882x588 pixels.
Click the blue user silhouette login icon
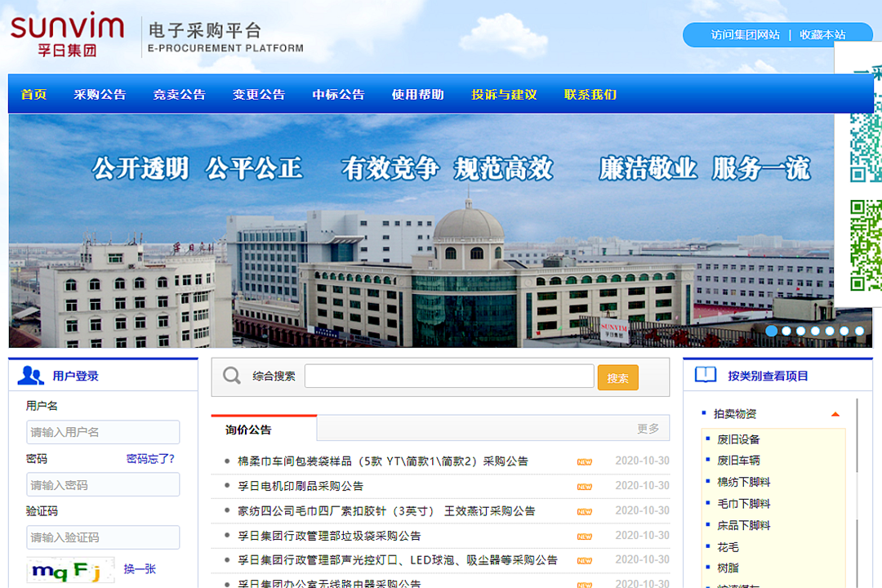tap(30, 374)
